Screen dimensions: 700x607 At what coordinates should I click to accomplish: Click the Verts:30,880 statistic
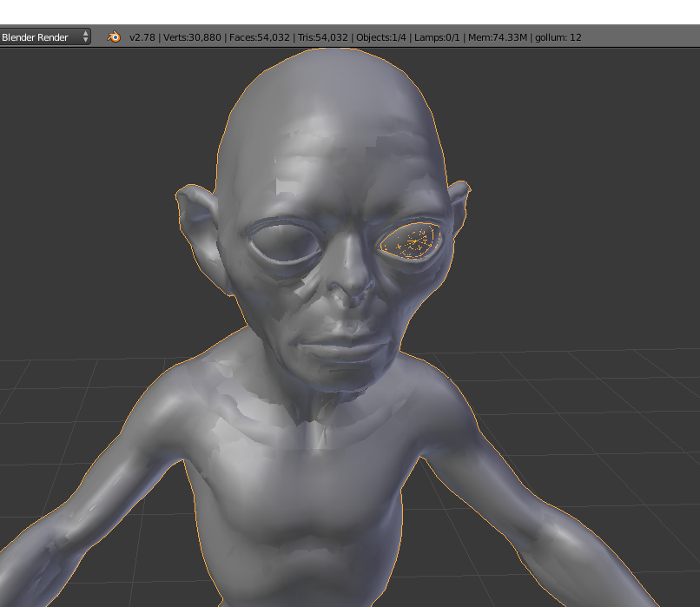coord(192,37)
